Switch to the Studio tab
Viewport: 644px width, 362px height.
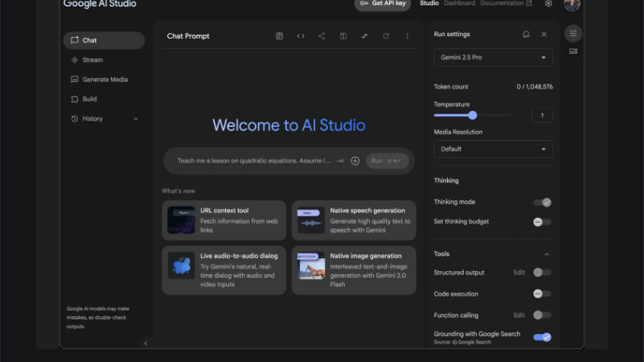tap(429, 3)
